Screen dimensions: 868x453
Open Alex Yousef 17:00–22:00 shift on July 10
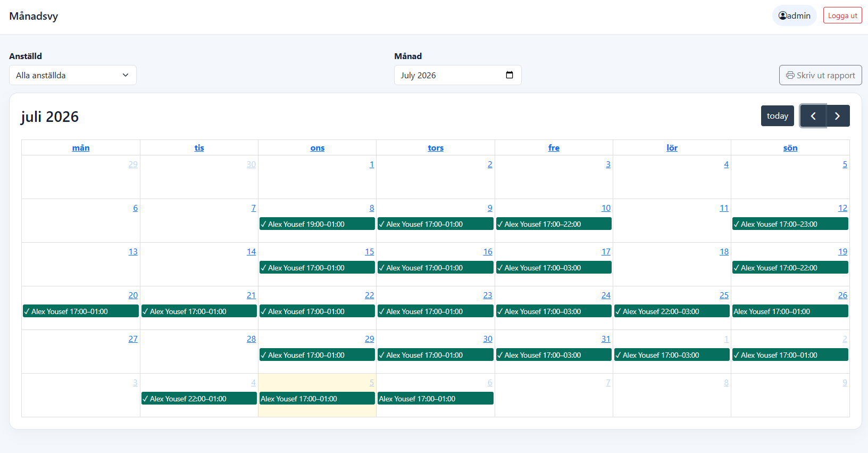[x=554, y=224]
